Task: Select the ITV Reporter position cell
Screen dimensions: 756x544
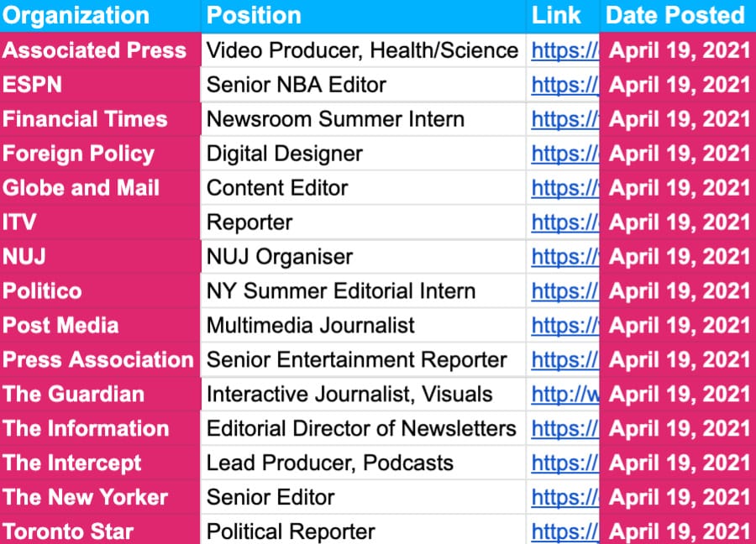Action: pyautogui.click(x=249, y=222)
